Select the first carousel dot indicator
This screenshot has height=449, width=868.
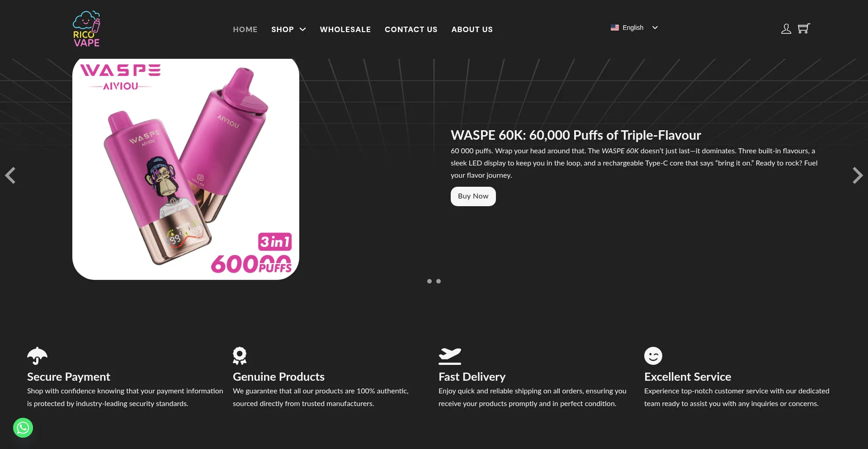[429, 281]
